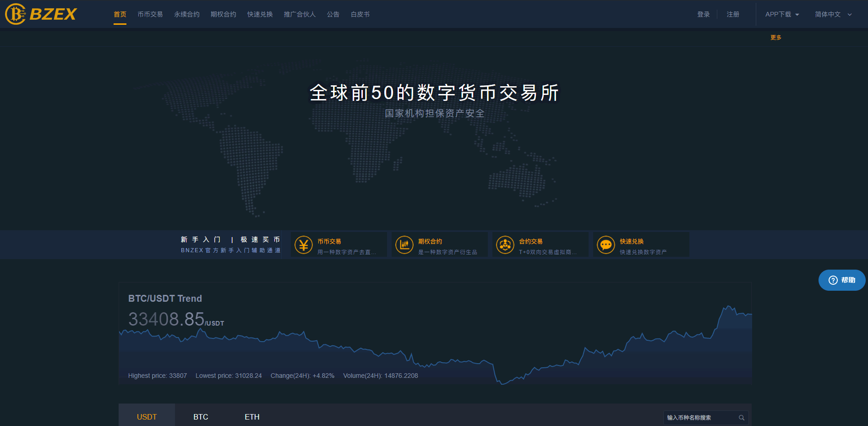Click the BZEX logo icon

[x=16, y=14]
